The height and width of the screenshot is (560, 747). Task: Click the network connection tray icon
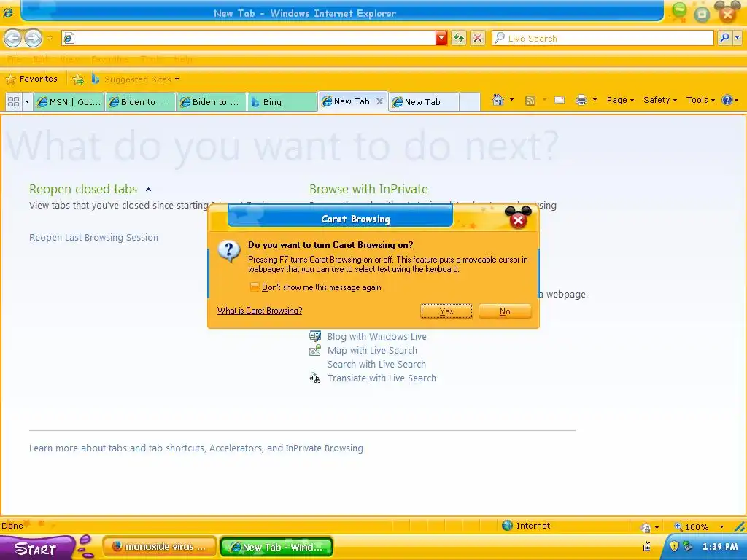pos(687,546)
